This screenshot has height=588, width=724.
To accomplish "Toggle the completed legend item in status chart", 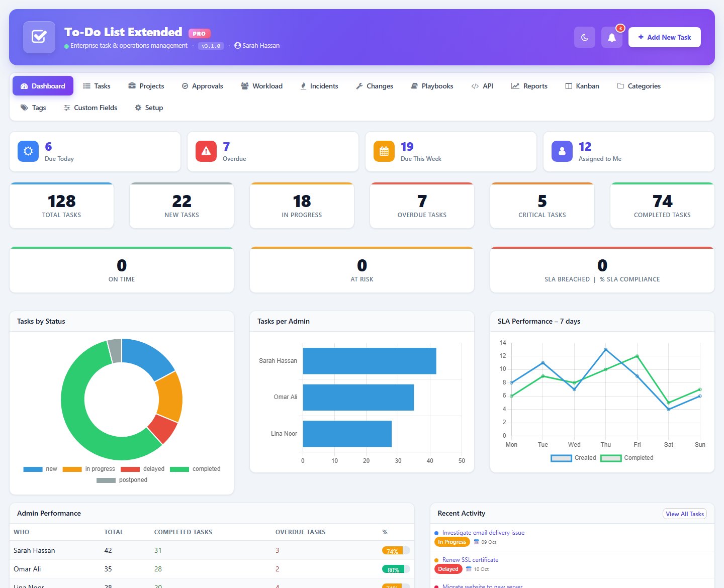I will coord(195,469).
